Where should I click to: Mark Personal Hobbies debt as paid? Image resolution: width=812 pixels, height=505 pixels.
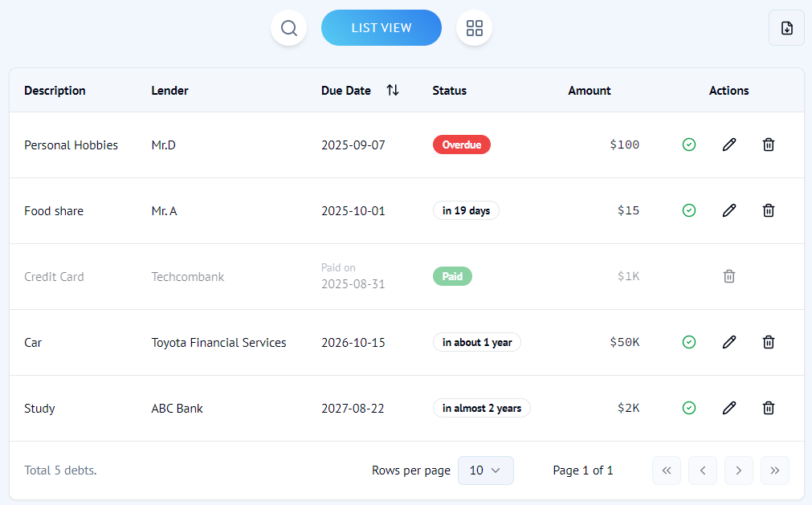click(x=689, y=145)
